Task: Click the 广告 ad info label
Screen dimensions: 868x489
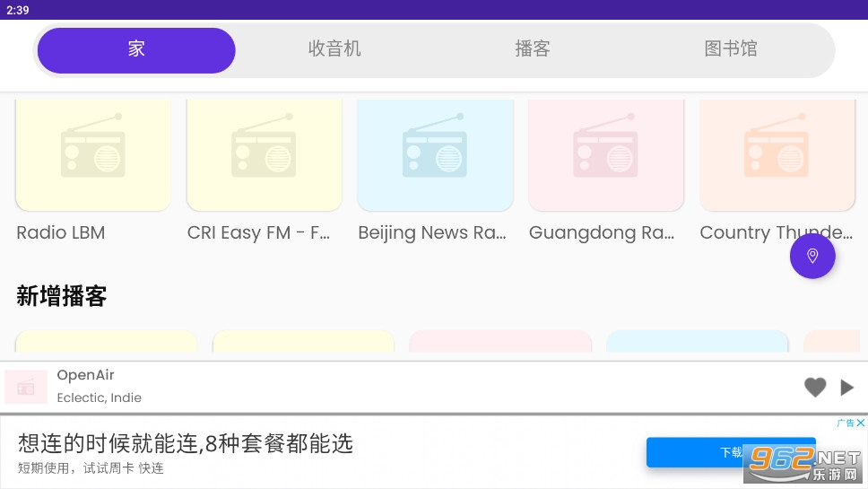Action: point(846,424)
